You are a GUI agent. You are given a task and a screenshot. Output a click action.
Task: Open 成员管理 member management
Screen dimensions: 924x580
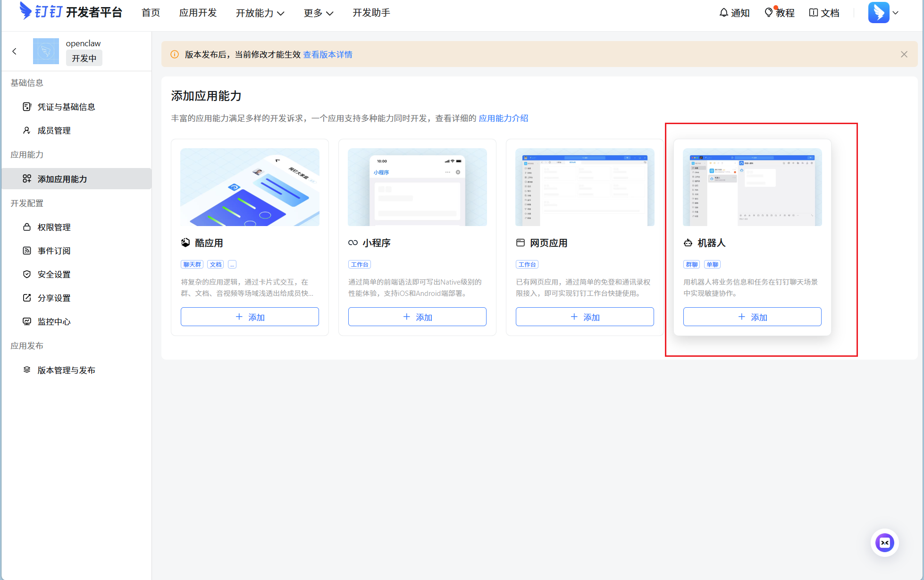(x=54, y=130)
